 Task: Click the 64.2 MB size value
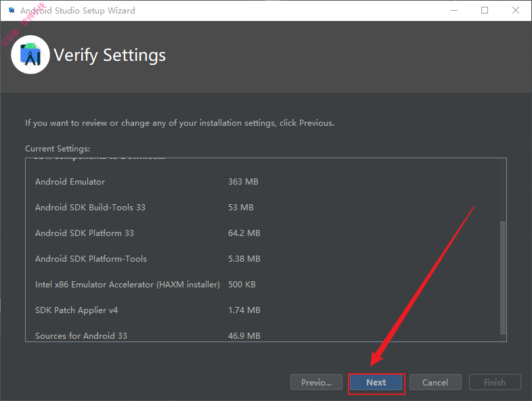pyautogui.click(x=244, y=233)
